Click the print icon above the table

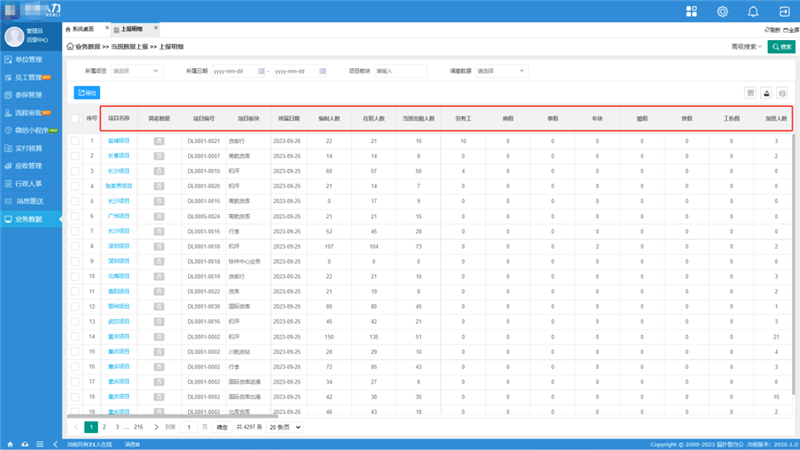point(768,93)
